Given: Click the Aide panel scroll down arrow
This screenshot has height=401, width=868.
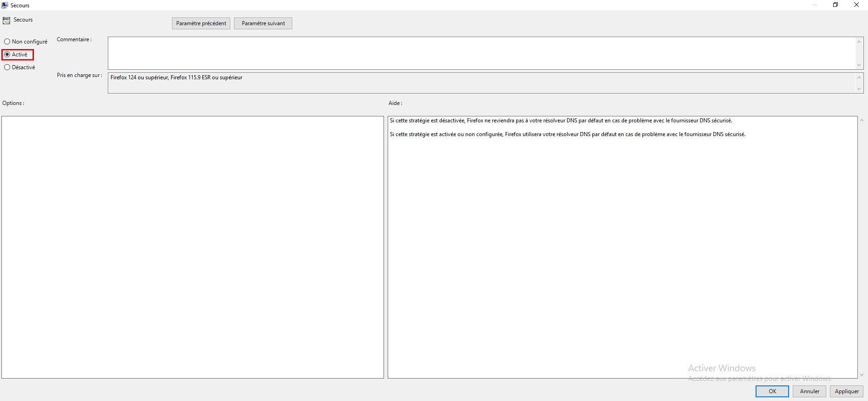Looking at the screenshot, I should (862, 374).
